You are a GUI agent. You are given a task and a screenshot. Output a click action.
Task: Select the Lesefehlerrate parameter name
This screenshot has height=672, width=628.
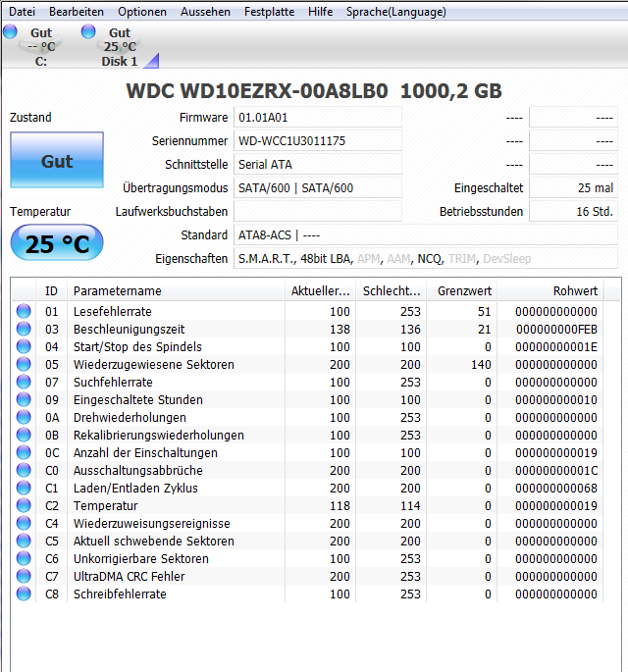pos(112,312)
